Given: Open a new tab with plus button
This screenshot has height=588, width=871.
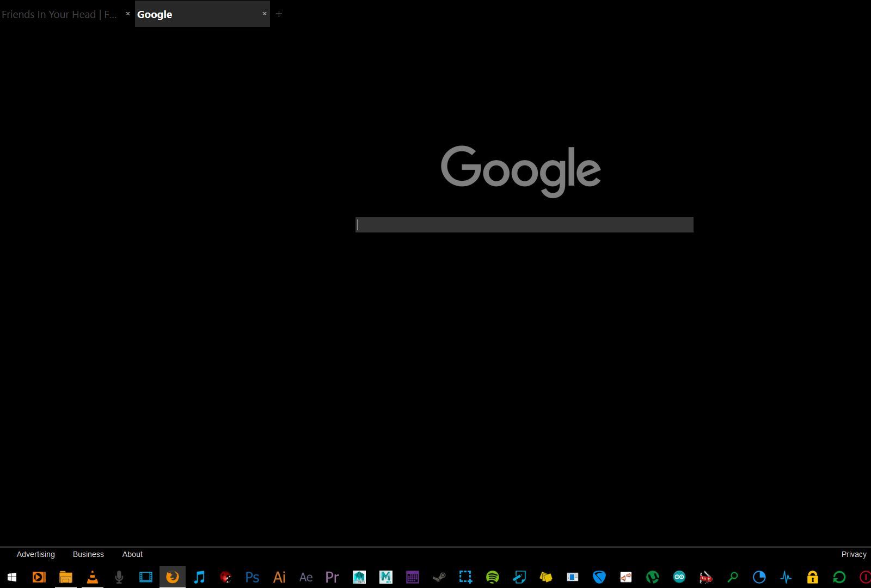Looking at the screenshot, I should pos(279,14).
